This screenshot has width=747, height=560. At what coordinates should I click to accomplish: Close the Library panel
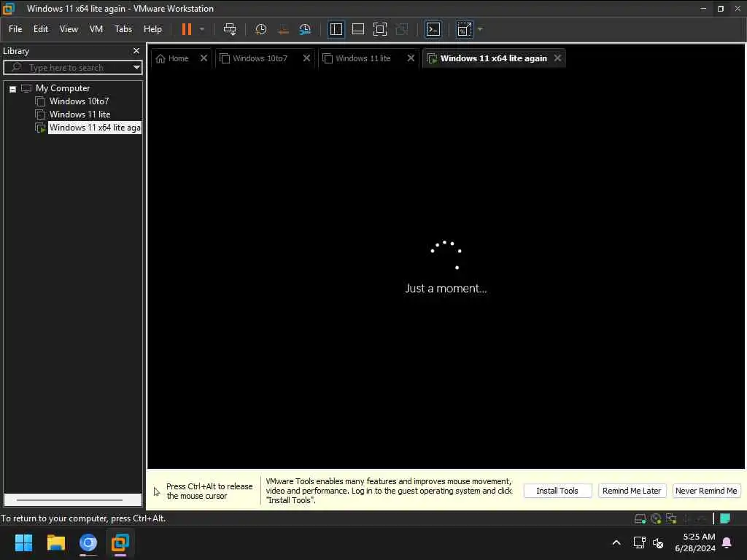click(x=136, y=50)
